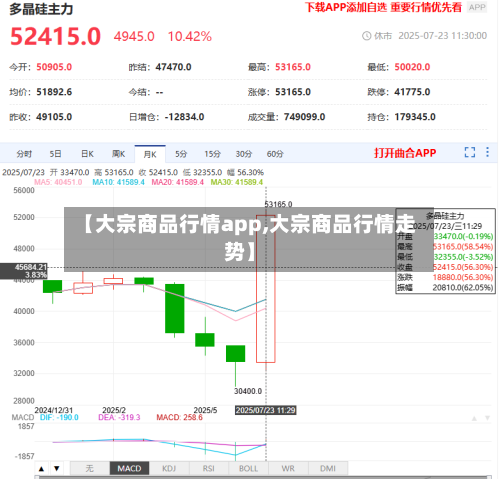Select the 无 indicator option
The width and height of the screenshot is (500, 479).
90,468
